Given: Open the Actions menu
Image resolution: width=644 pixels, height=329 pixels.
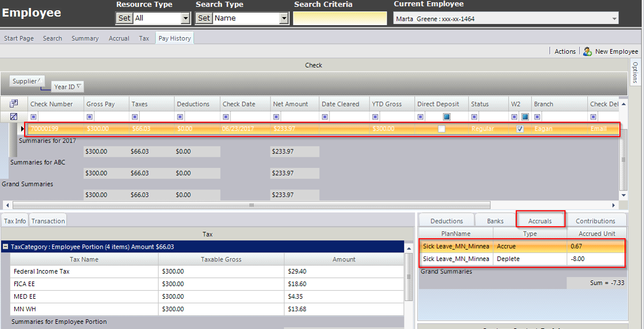Looking at the screenshot, I should coord(565,51).
